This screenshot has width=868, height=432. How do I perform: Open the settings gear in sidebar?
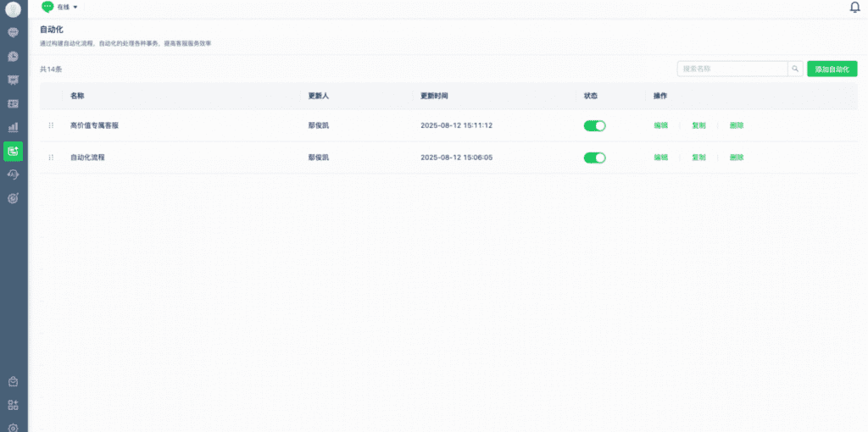point(13,428)
